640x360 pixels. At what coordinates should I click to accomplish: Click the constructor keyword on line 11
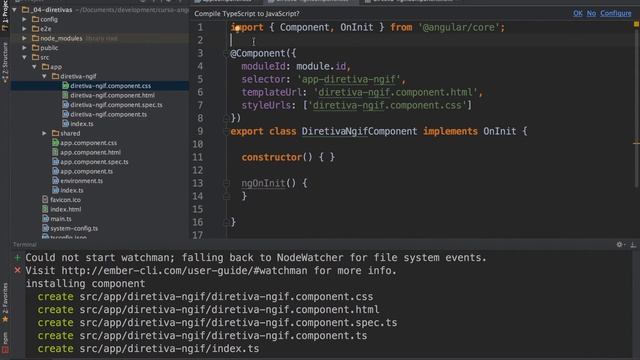pyautogui.click(x=271, y=157)
